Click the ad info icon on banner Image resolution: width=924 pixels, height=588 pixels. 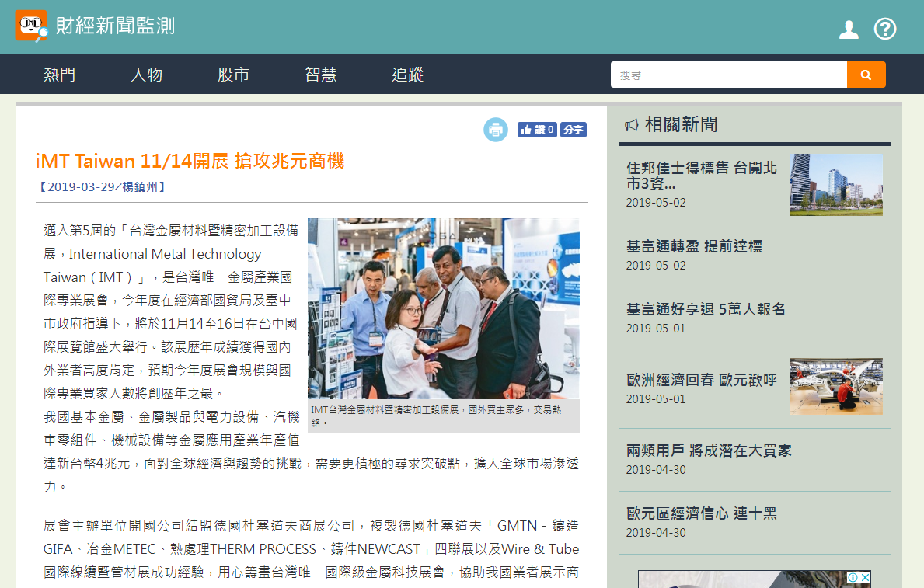853,577
